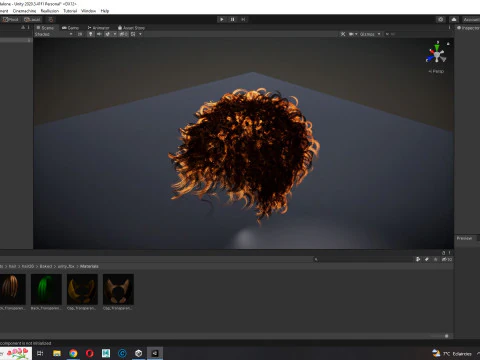Switch to the Inspector tab
Viewport: 480px width, 360px height.
pos(468,28)
